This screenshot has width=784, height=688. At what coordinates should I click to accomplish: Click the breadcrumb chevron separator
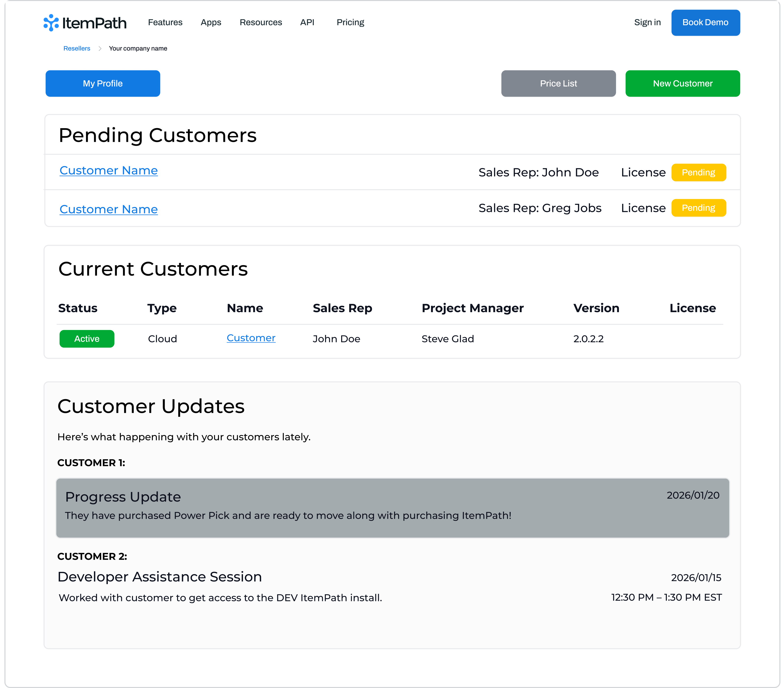click(100, 48)
